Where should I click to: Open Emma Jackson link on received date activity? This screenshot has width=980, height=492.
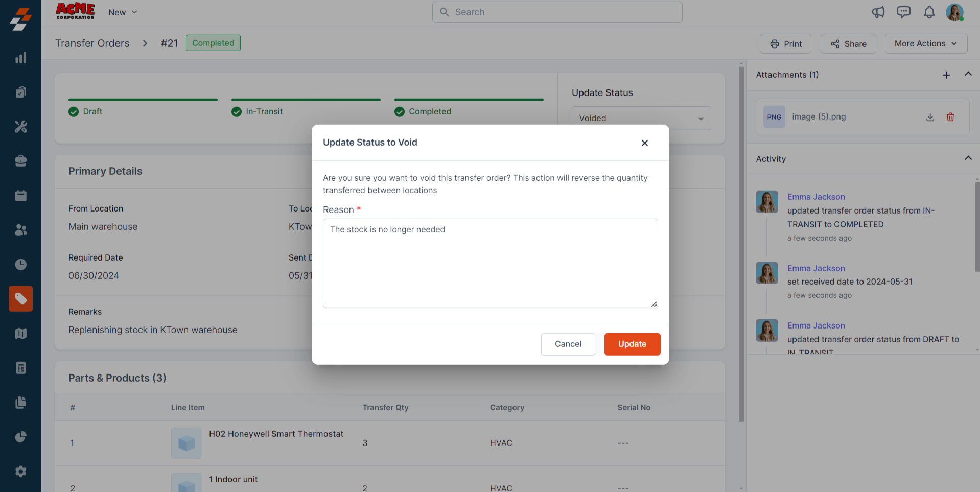pyautogui.click(x=816, y=268)
